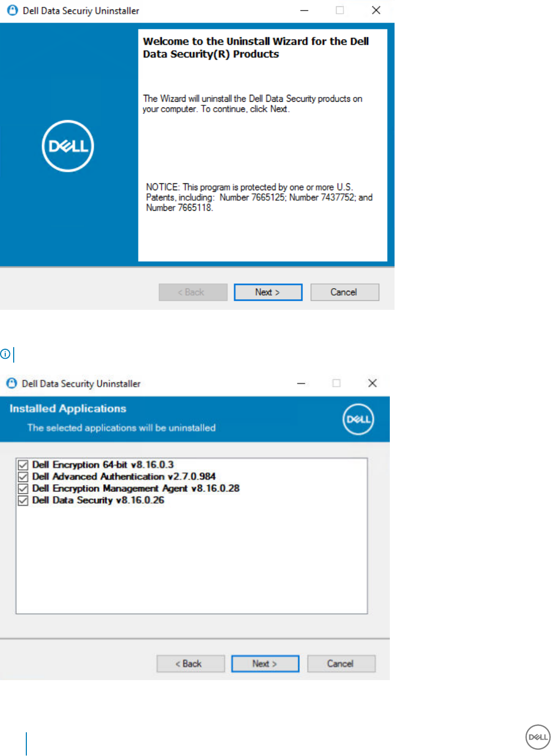This screenshot has width=551, height=756.
Task: Click Cancel in the Installed Applications window
Action: (x=341, y=664)
